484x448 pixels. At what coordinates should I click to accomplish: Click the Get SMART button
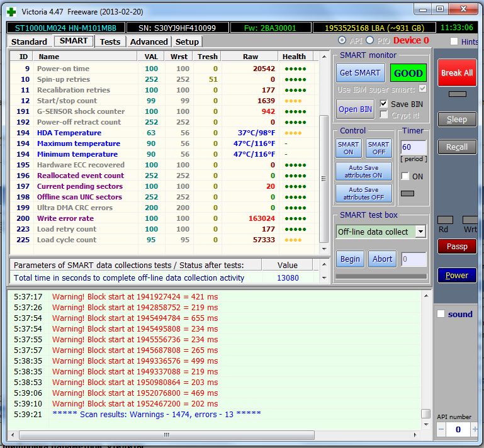pos(359,73)
